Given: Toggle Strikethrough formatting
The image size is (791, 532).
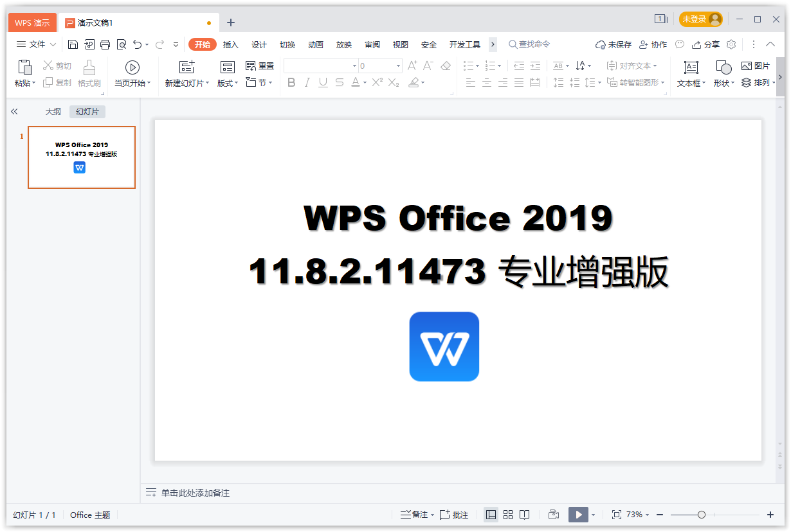Looking at the screenshot, I should pyautogui.click(x=339, y=82).
